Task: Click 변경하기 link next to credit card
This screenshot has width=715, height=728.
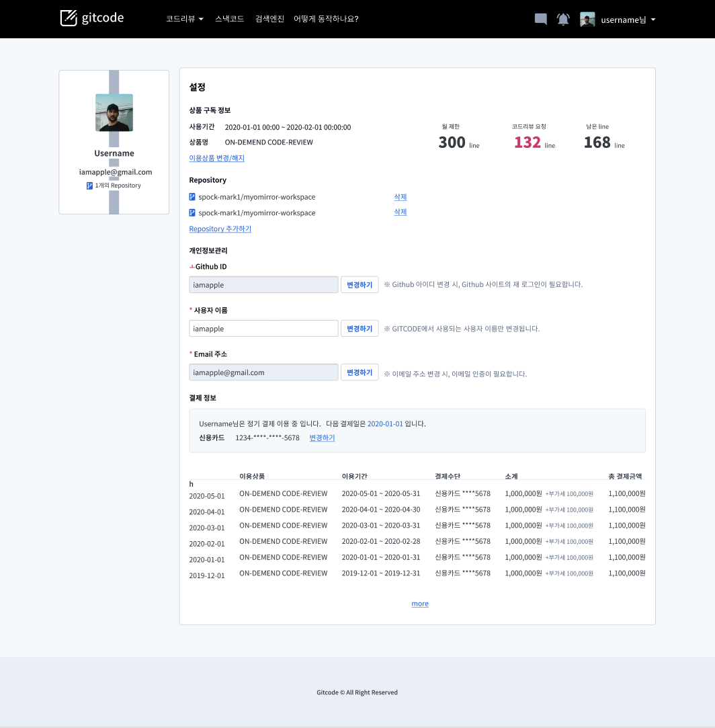Action: tap(322, 438)
